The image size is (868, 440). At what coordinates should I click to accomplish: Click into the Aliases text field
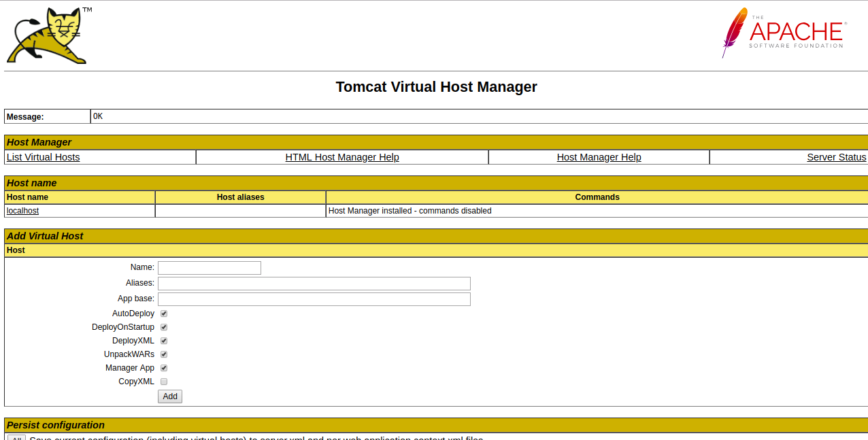[314, 284]
